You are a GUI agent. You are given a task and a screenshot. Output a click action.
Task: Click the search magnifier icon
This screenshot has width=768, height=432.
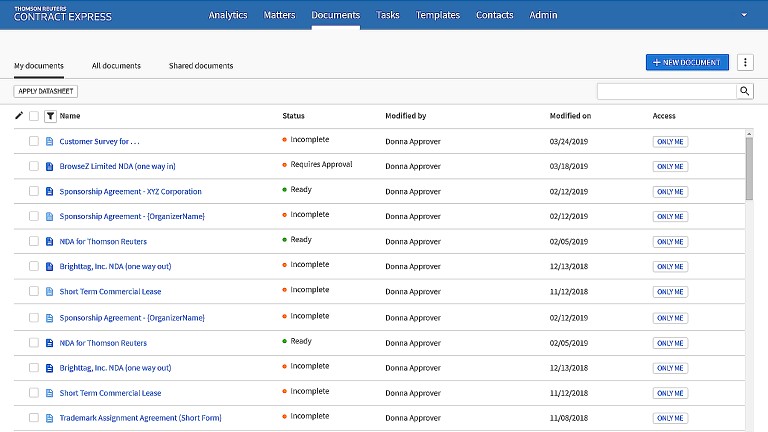click(x=744, y=91)
